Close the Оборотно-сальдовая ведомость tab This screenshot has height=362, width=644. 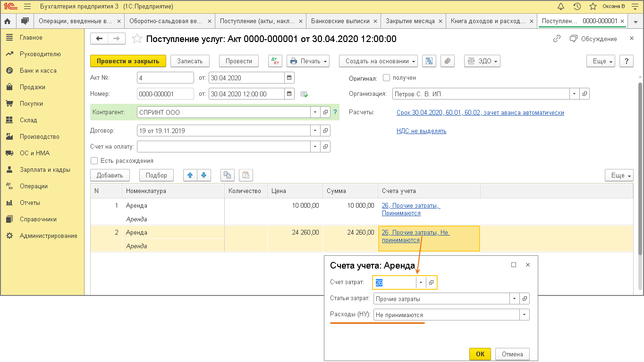209,21
